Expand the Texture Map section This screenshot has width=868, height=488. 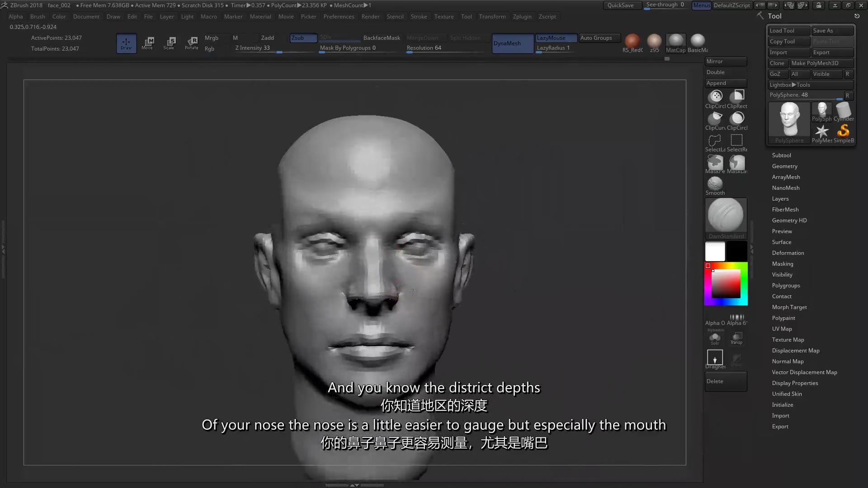tap(788, 339)
